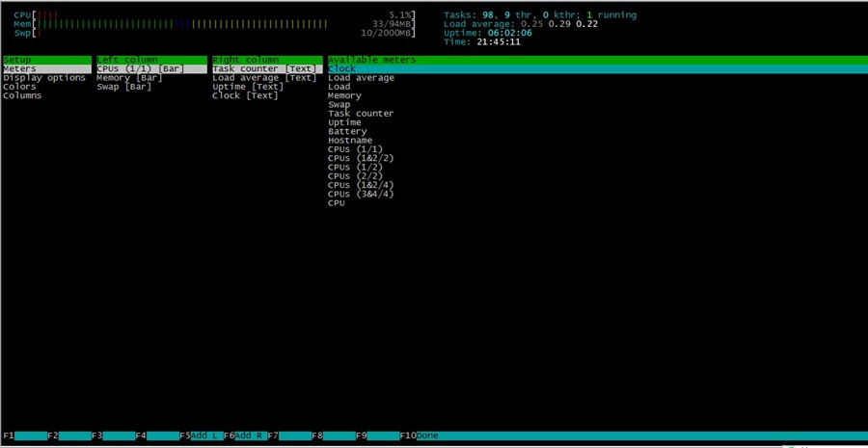This screenshot has height=448, width=868.
Task: Click the Mem usage bar meter
Action: pos(215,24)
